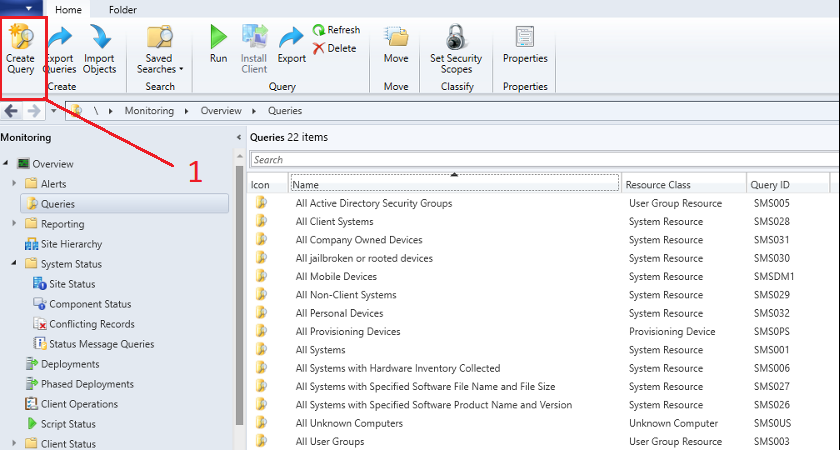Select the All Mobile Devices query
The width and height of the screenshot is (840, 450).
336,276
